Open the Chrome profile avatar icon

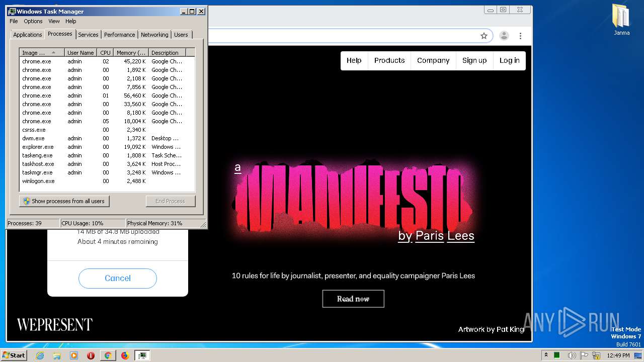pos(504,36)
